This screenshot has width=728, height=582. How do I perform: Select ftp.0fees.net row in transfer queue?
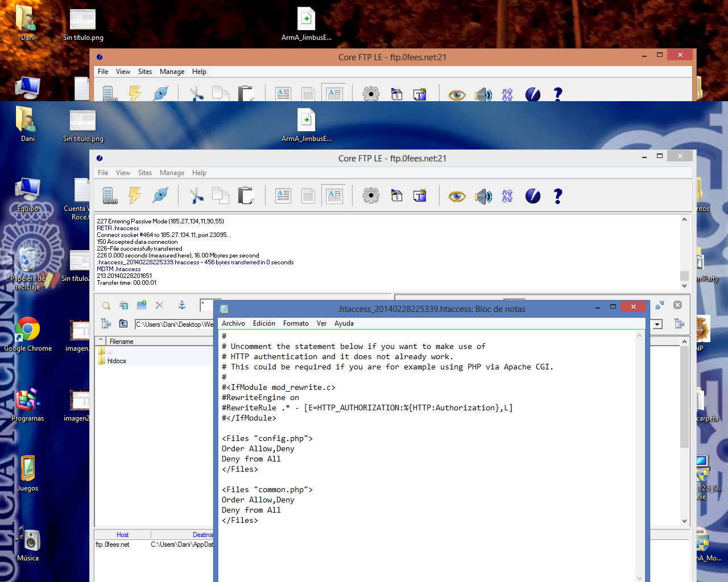tap(154, 544)
